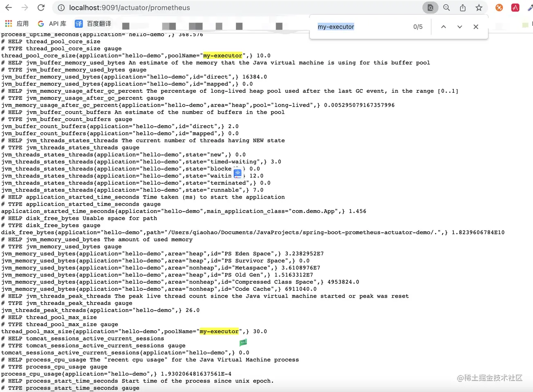Open the green chat floating icon

click(243, 343)
